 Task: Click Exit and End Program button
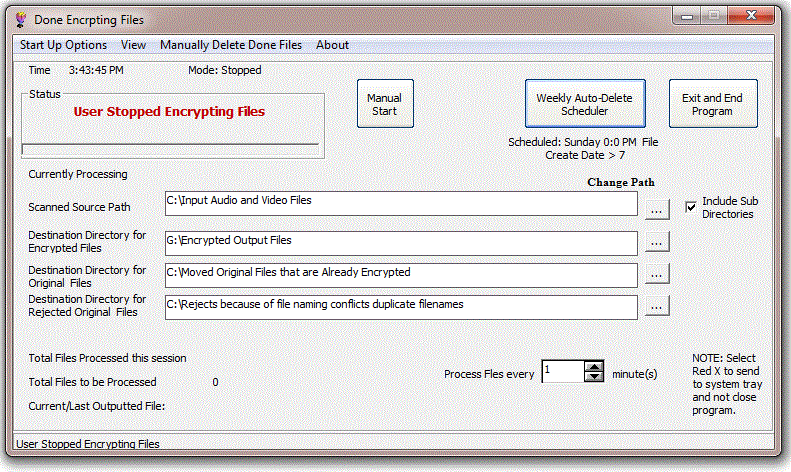713,103
